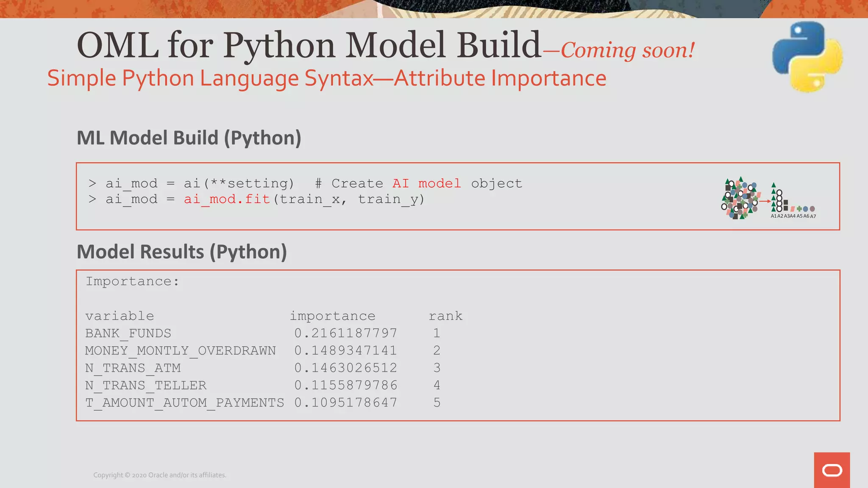Click the Python logo in the corner

[x=807, y=56]
